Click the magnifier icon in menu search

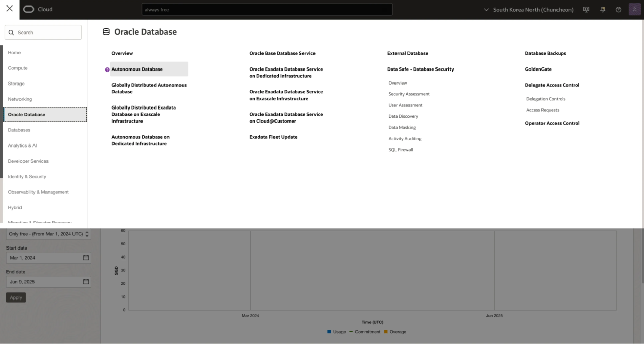click(x=11, y=33)
